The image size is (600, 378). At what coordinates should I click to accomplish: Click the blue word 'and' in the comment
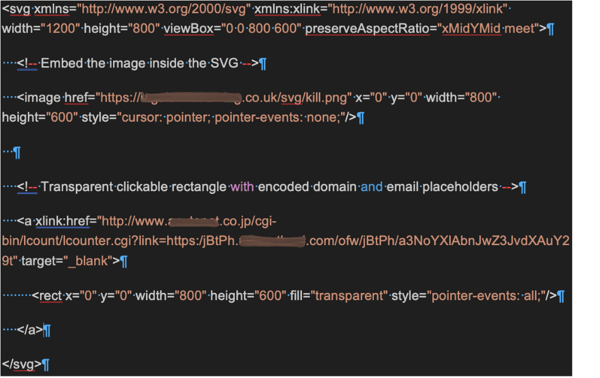pyautogui.click(x=372, y=187)
